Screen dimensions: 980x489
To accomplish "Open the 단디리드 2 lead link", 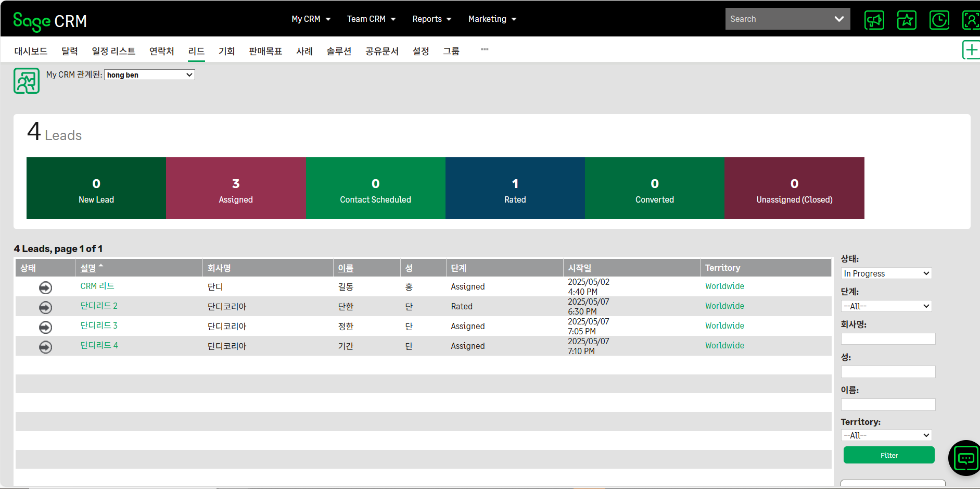I will coord(99,306).
